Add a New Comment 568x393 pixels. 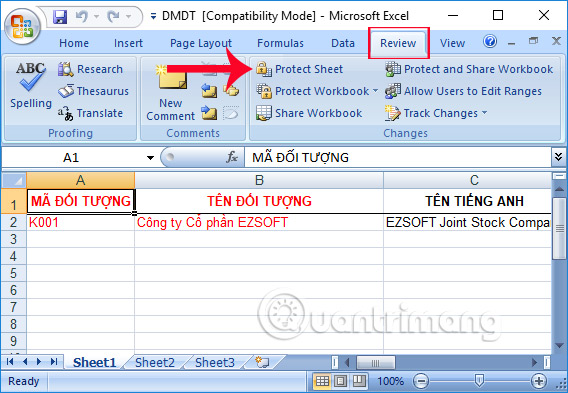pyautogui.click(x=170, y=92)
